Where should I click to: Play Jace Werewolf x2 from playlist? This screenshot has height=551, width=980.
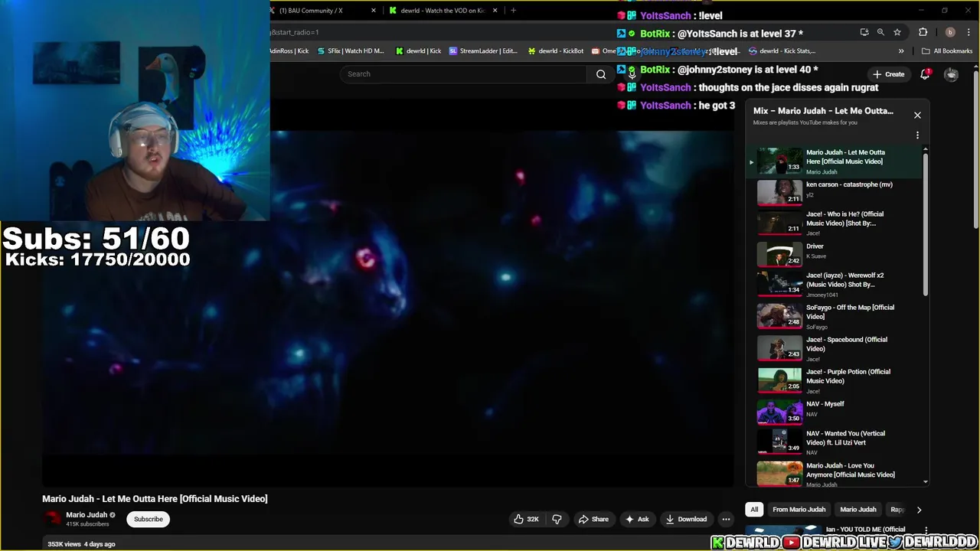[x=833, y=284]
